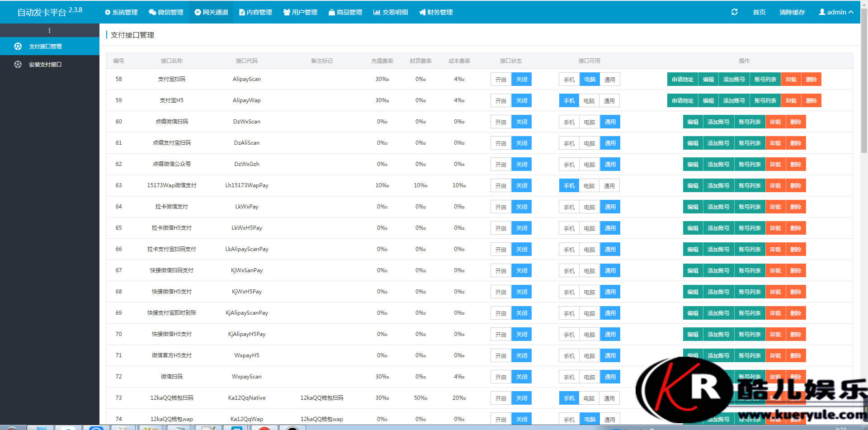Collapse the sidebar using three-dot icon
The image size is (868, 430).
49,30
